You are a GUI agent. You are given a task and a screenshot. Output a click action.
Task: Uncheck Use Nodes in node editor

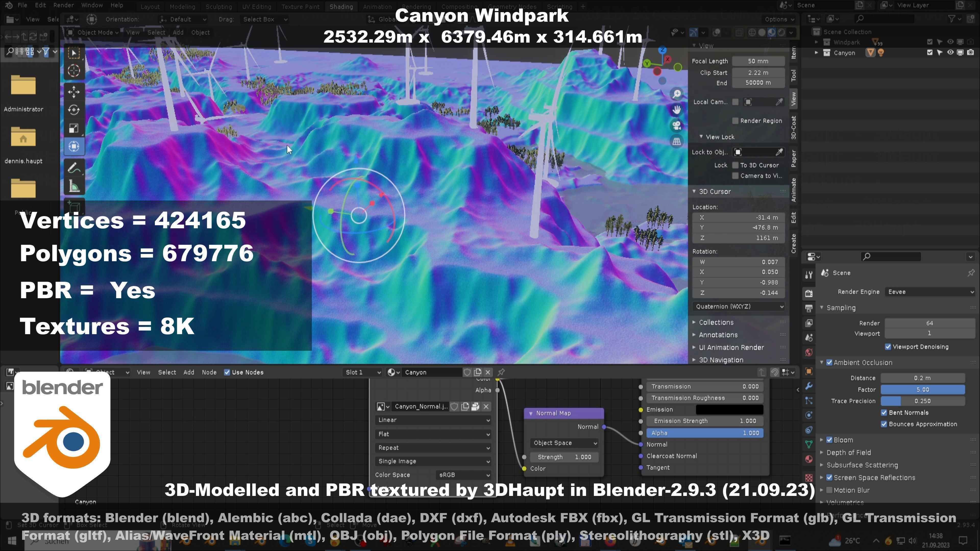(x=227, y=372)
